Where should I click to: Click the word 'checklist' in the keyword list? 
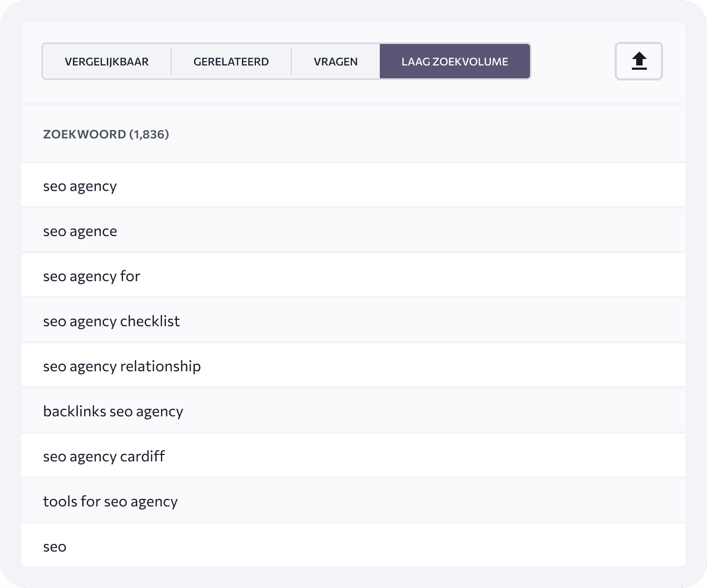[x=150, y=321]
